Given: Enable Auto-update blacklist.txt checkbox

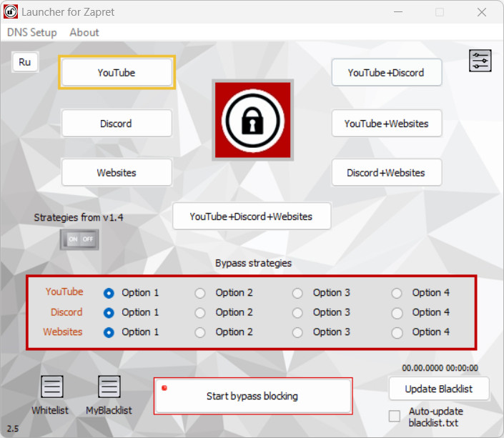Looking at the screenshot, I should pyautogui.click(x=395, y=416).
